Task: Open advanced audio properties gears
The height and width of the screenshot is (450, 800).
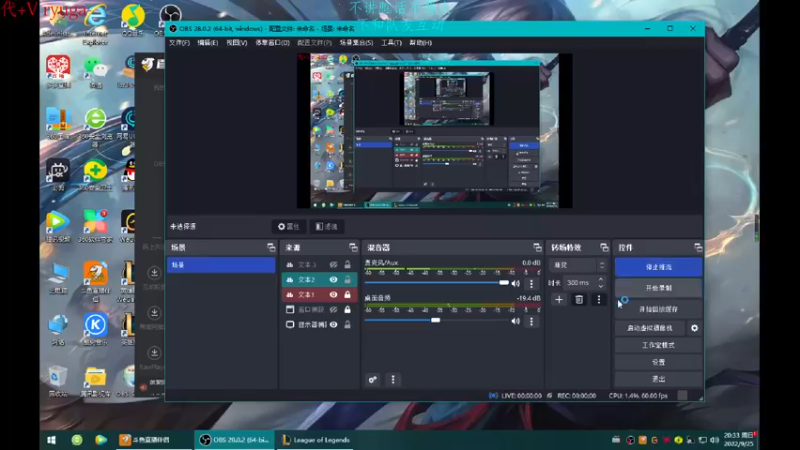Action: [x=372, y=380]
